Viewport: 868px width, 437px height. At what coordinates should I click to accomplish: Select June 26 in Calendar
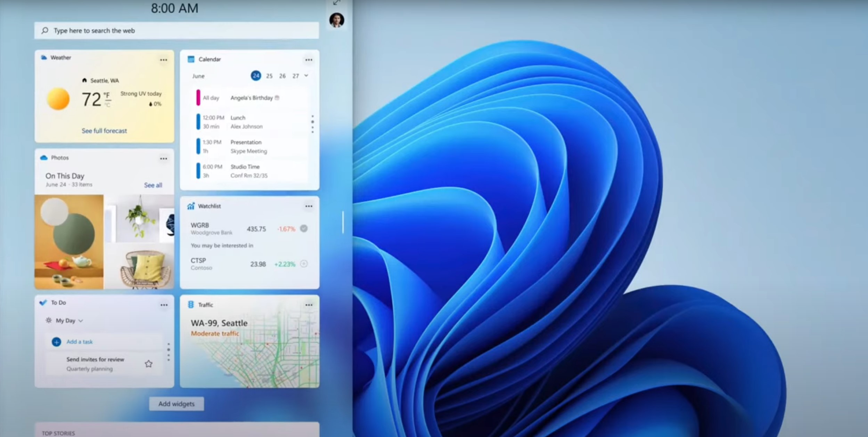(x=282, y=76)
